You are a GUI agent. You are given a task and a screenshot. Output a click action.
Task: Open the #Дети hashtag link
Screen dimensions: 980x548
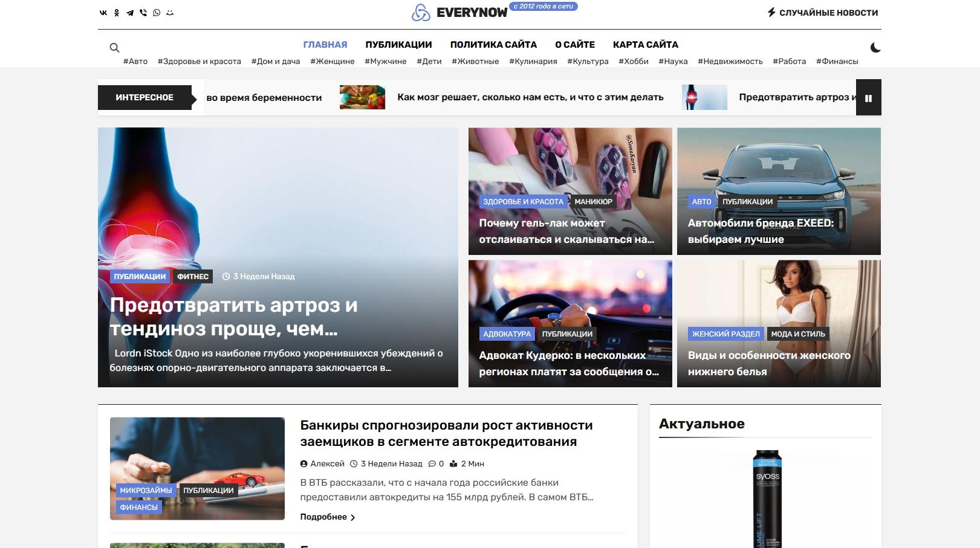[429, 61]
